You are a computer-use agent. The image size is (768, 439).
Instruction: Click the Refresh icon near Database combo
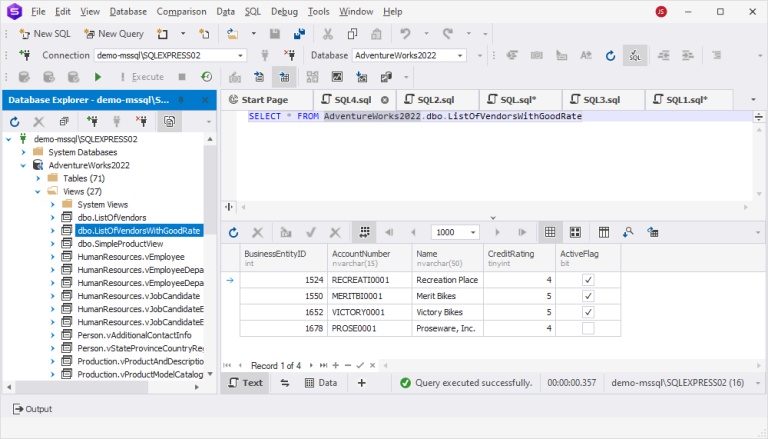tap(610, 55)
